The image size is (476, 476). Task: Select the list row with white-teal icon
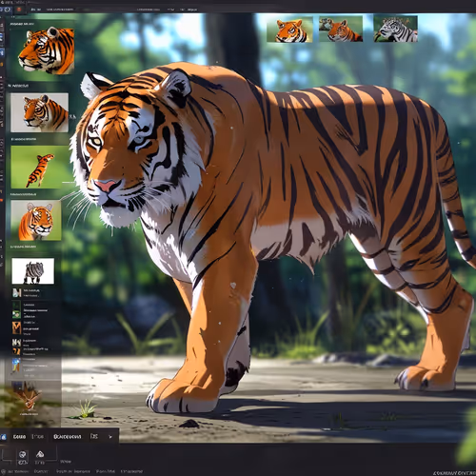pyautogui.click(x=30, y=292)
